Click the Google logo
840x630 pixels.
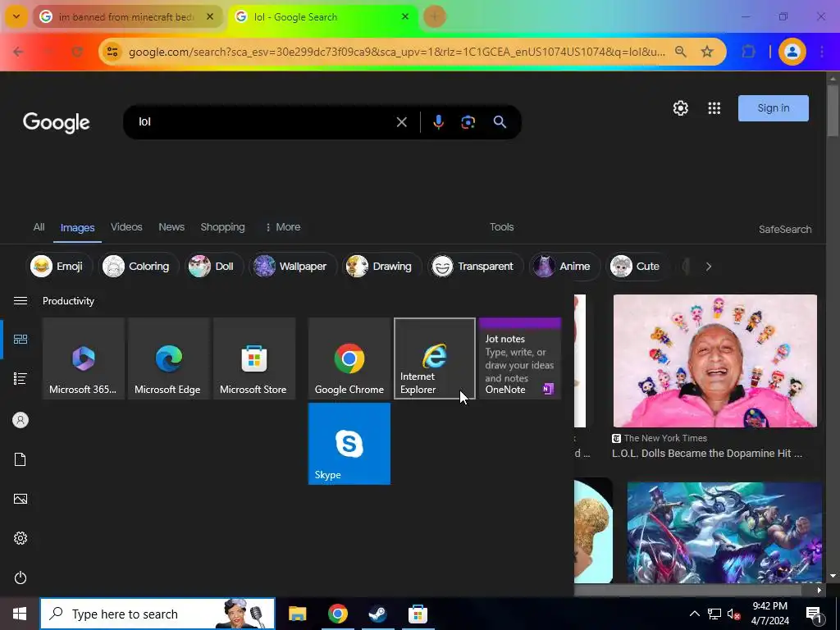coord(57,122)
